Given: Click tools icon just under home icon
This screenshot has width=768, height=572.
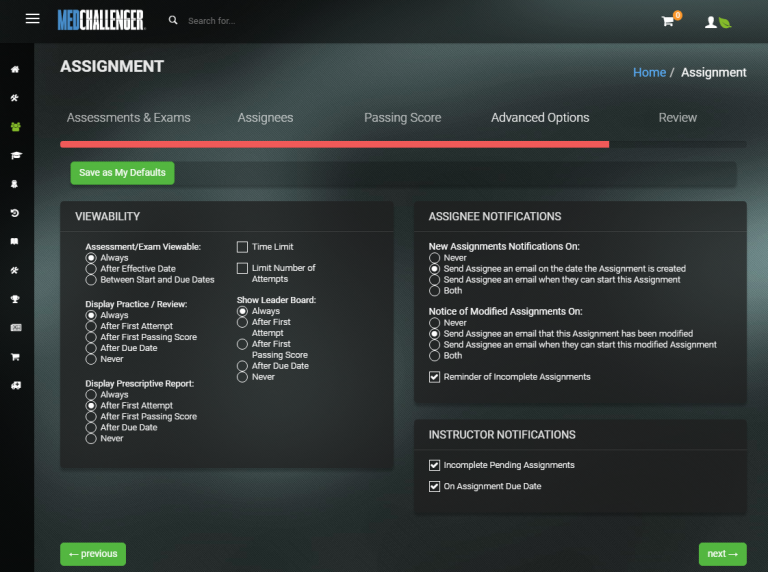Looking at the screenshot, I should coord(15,98).
